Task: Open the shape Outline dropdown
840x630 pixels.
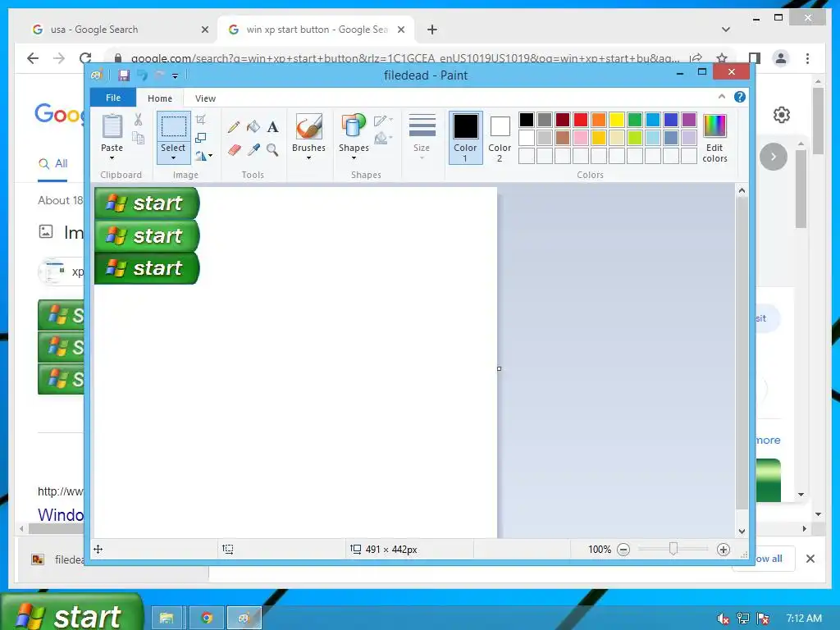Action: click(x=383, y=121)
